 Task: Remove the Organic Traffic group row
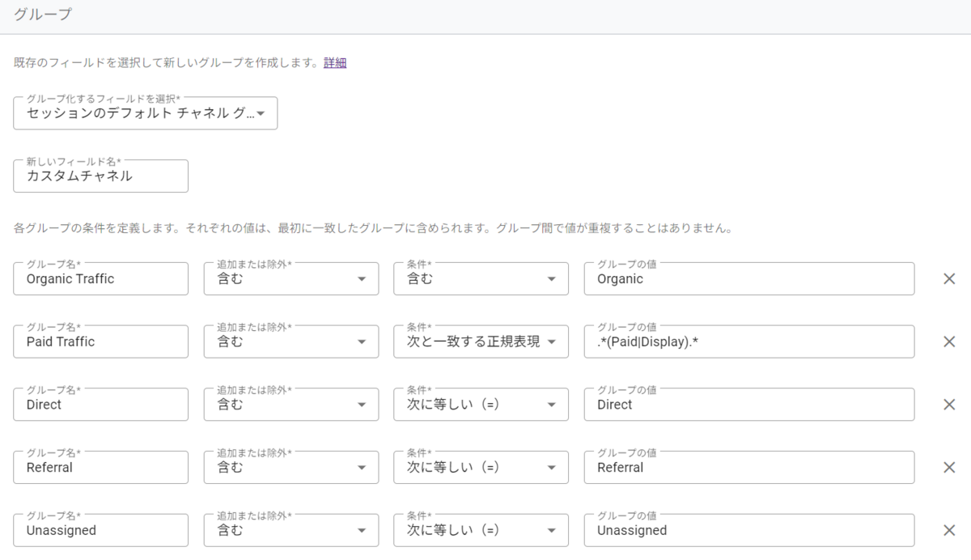(x=949, y=279)
